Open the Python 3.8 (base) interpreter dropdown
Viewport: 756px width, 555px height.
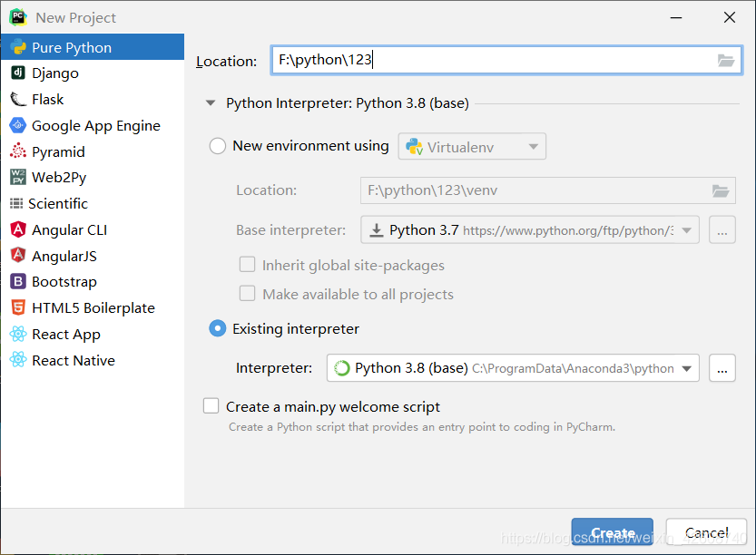coord(513,368)
